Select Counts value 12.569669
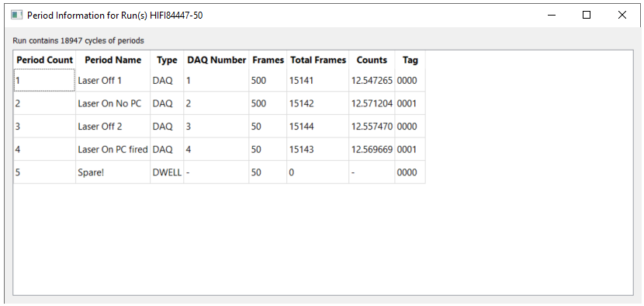 click(x=372, y=149)
